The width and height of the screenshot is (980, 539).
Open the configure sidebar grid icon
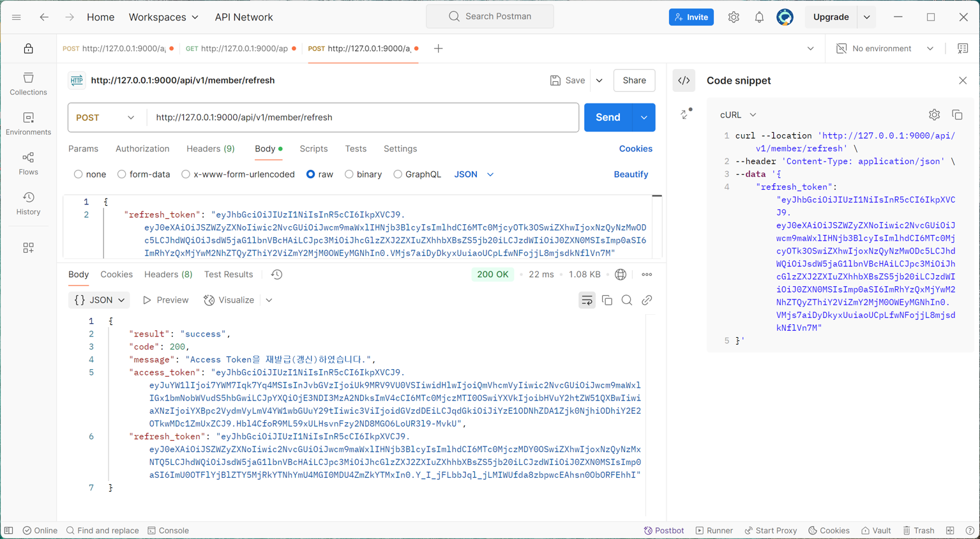(28, 248)
